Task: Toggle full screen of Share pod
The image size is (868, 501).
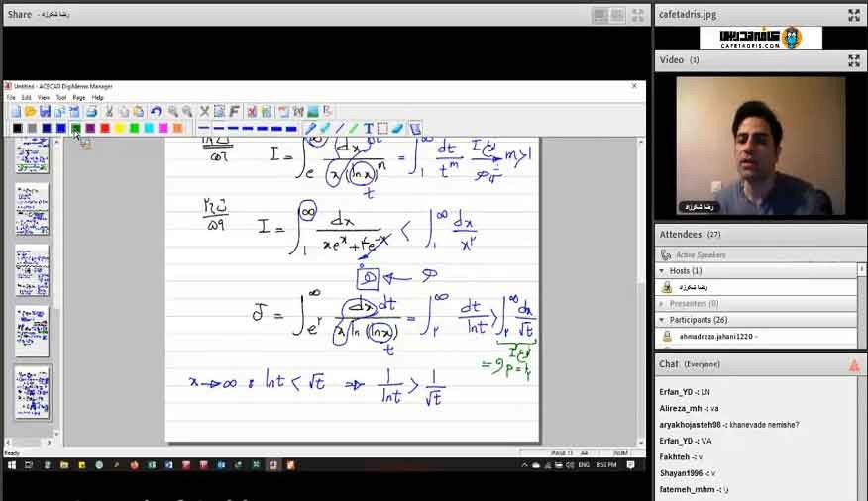Action: [x=638, y=15]
